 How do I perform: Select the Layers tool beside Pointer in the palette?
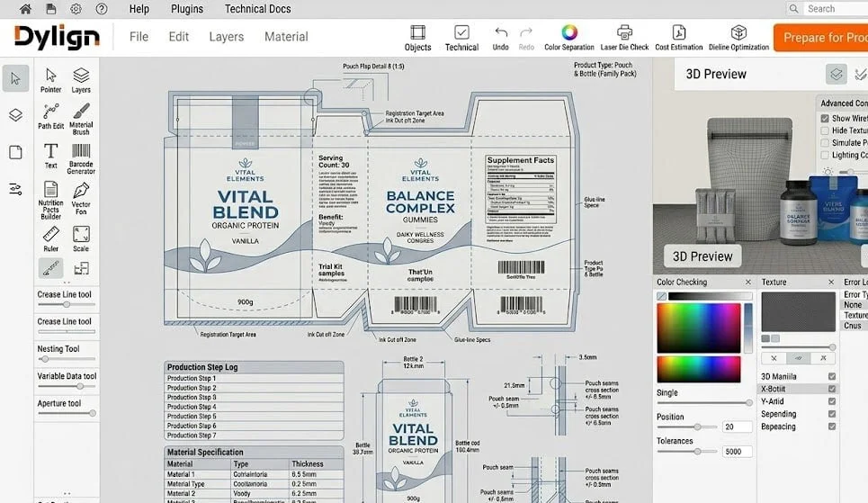81,80
